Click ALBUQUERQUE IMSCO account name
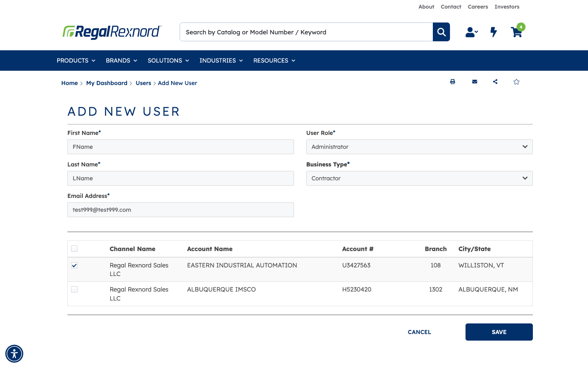 click(221, 289)
